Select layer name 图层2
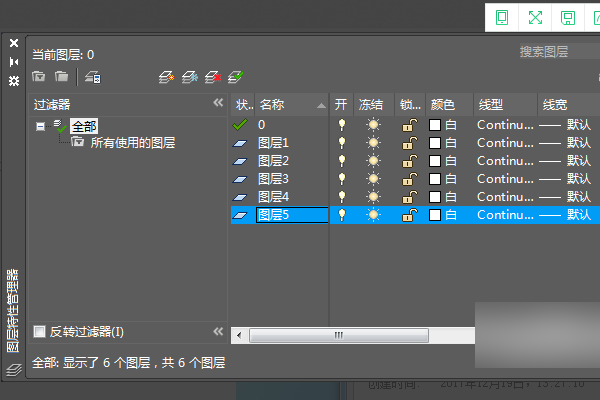The height and width of the screenshot is (400, 600). (x=273, y=161)
